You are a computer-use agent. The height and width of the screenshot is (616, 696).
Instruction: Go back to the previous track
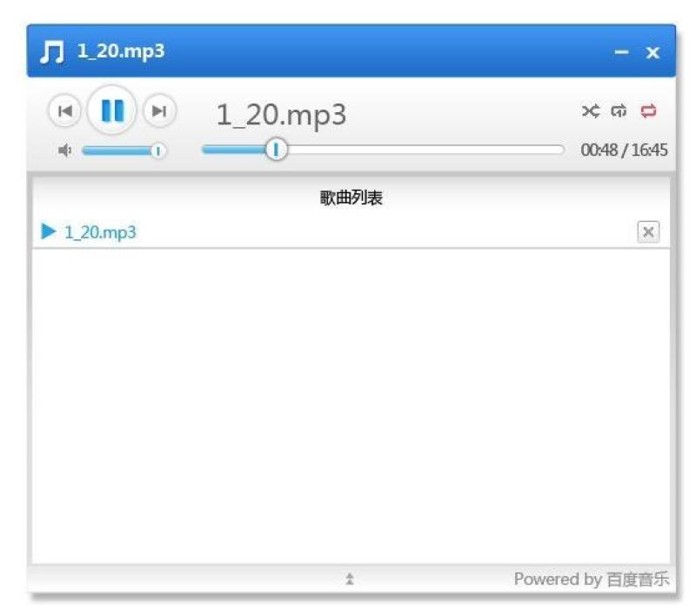[x=64, y=110]
